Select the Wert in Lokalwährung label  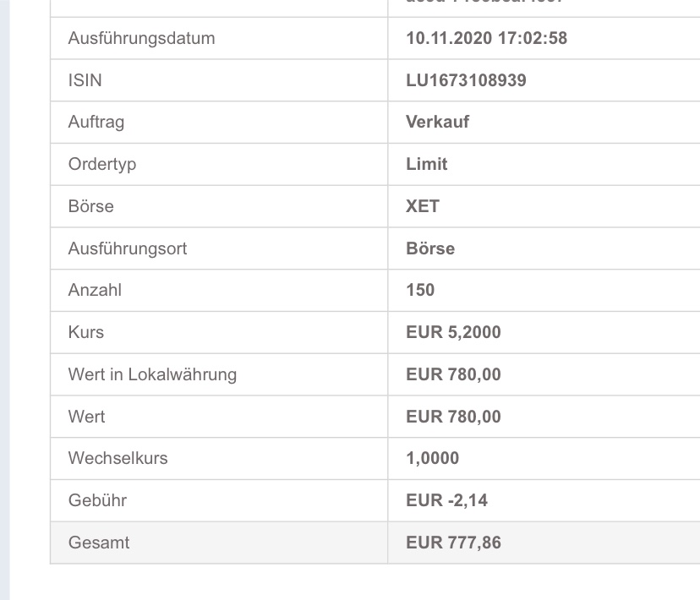pyautogui.click(x=152, y=374)
